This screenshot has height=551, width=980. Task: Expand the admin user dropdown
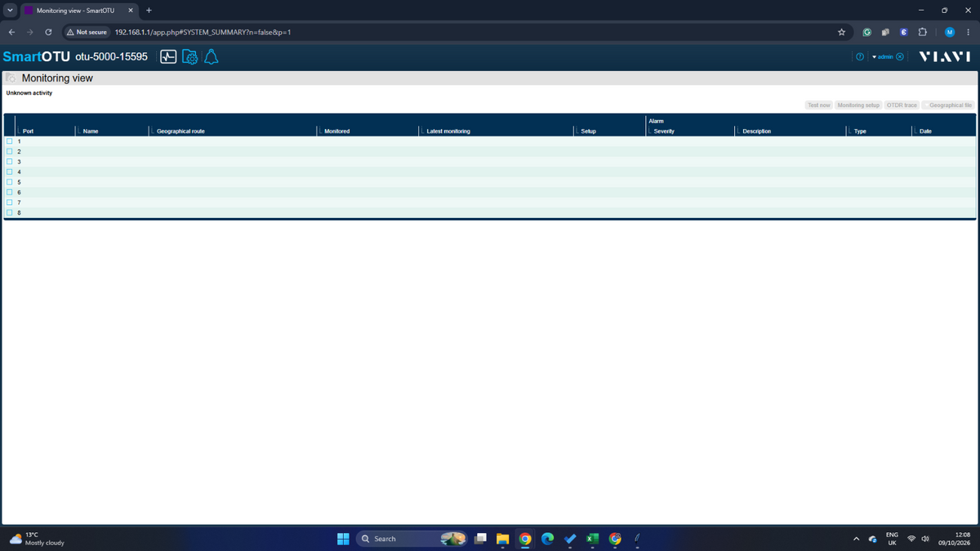tap(883, 57)
